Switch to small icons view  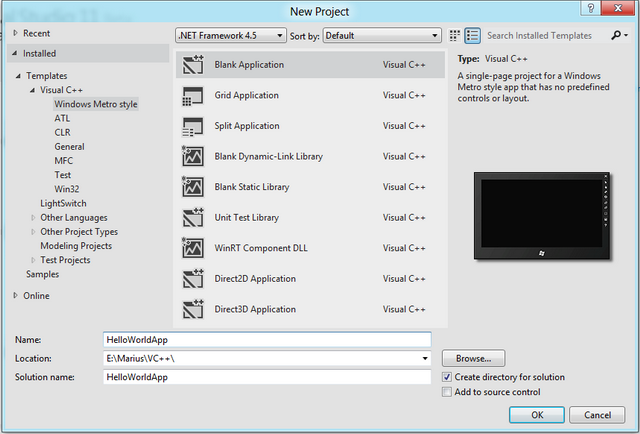pos(454,36)
